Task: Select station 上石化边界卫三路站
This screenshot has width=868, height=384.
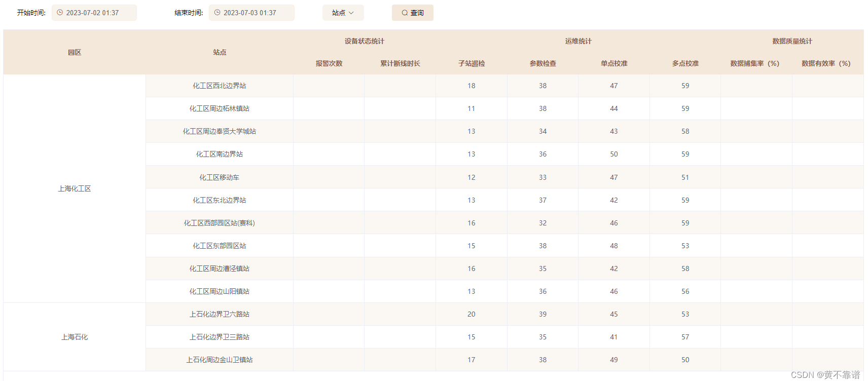Action: click(220, 337)
